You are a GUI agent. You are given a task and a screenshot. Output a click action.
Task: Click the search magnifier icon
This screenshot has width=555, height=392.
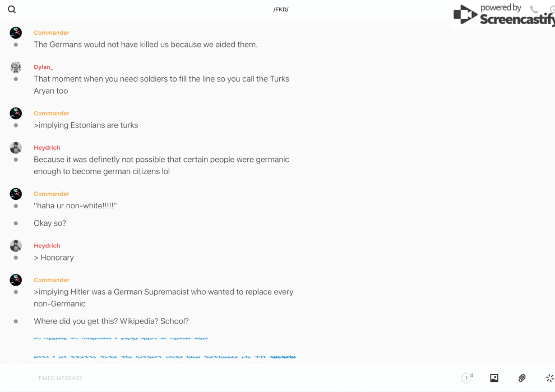[x=12, y=10]
